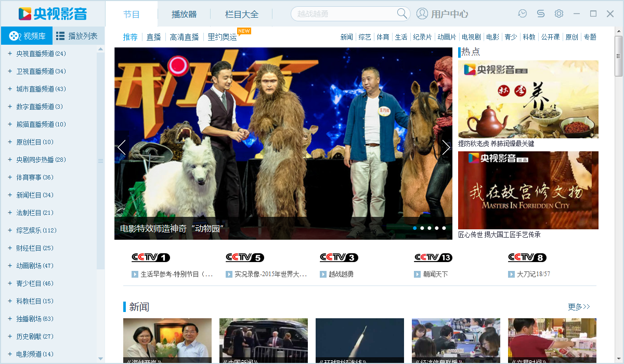Click the search input field
This screenshot has height=364, width=624.
(343, 14)
